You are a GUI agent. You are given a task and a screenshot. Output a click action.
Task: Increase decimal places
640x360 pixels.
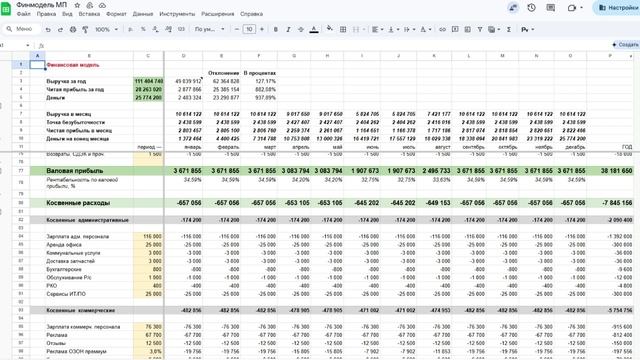point(169,29)
